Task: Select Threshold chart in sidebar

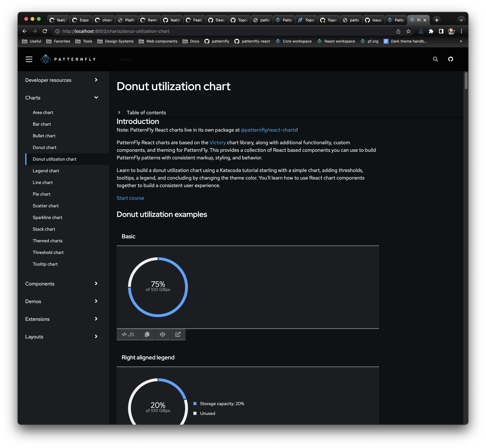Action: [x=48, y=252]
